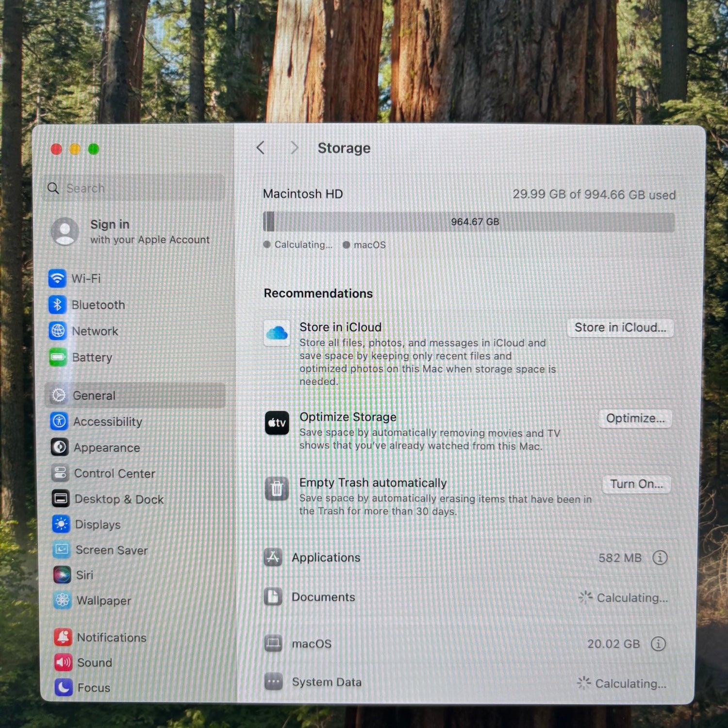Click the iCloud cloud icon
The height and width of the screenshot is (728, 728).
point(277,333)
